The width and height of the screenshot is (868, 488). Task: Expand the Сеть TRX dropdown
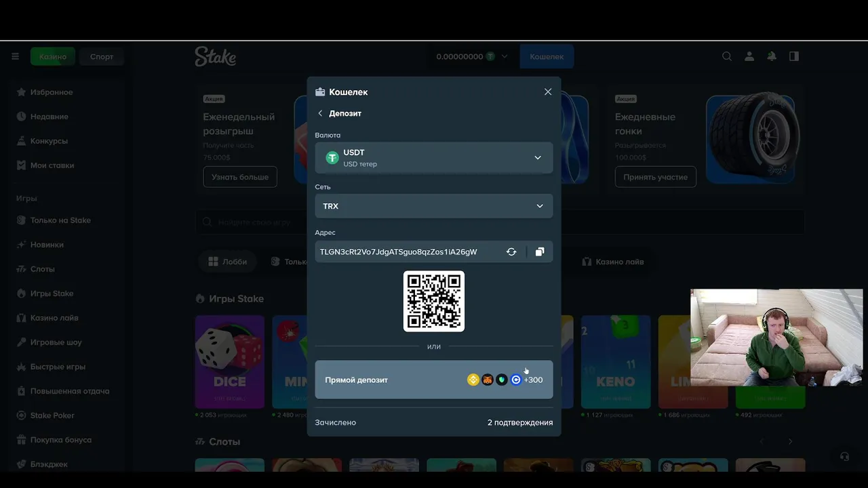tap(434, 206)
